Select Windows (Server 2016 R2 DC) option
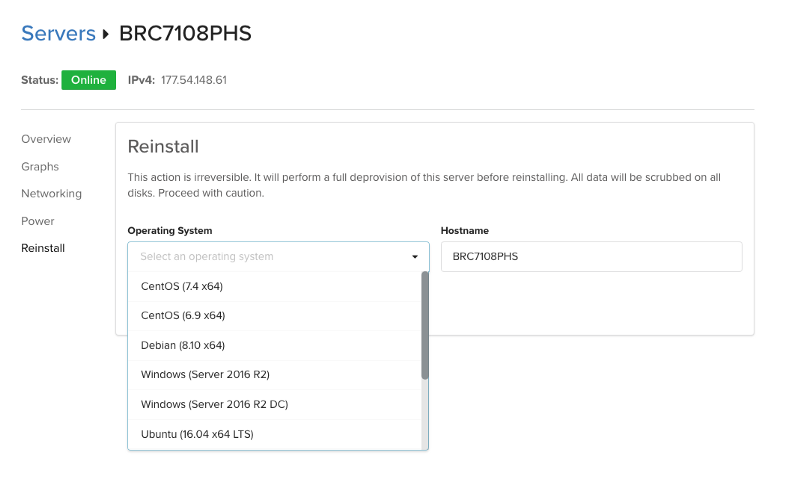The height and width of the screenshot is (493, 800). coord(274,404)
